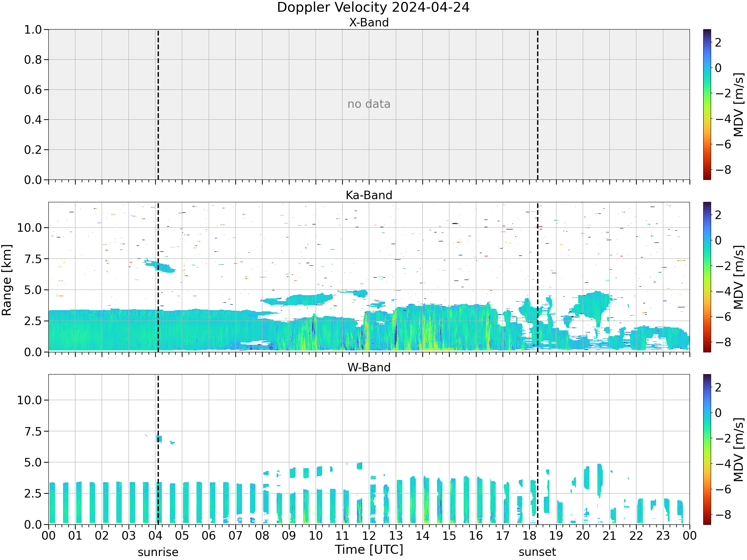Click the high cloud patch in Ka-Band panel

(159, 266)
